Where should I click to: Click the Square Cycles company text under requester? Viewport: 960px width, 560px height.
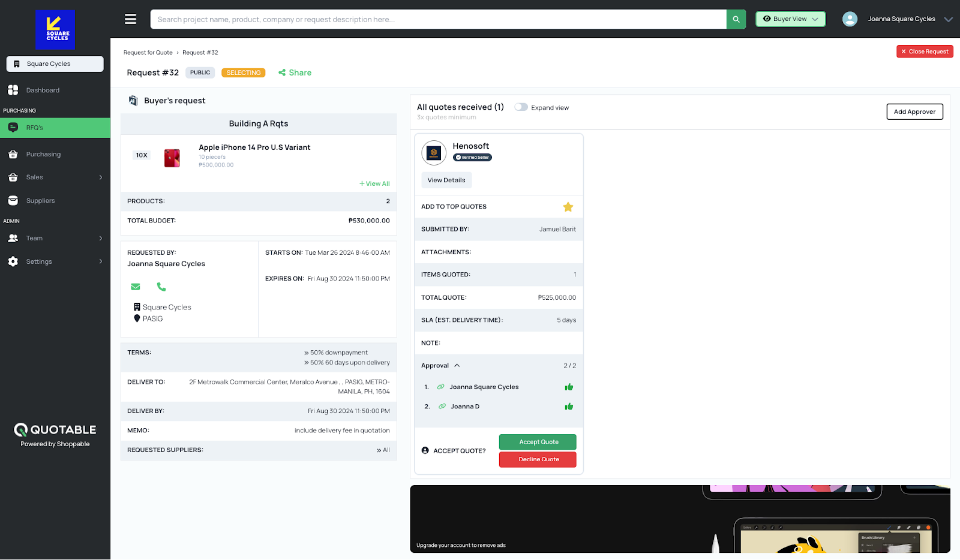[x=167, y=307]
